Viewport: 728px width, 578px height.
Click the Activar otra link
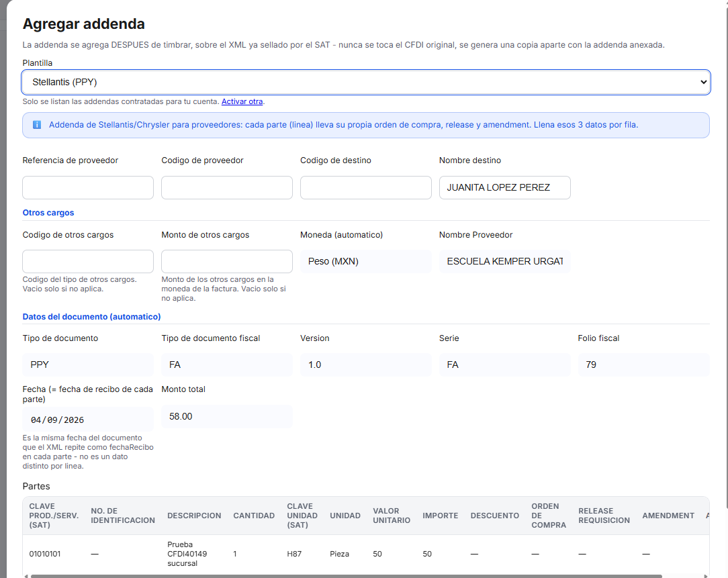coord(242,101)
